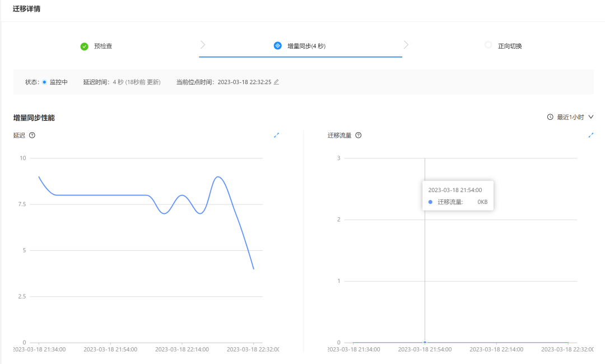Screen dimensions: 605x364
Task: Switch to the 预检查 step tab
Action: (x=96, y=46)
